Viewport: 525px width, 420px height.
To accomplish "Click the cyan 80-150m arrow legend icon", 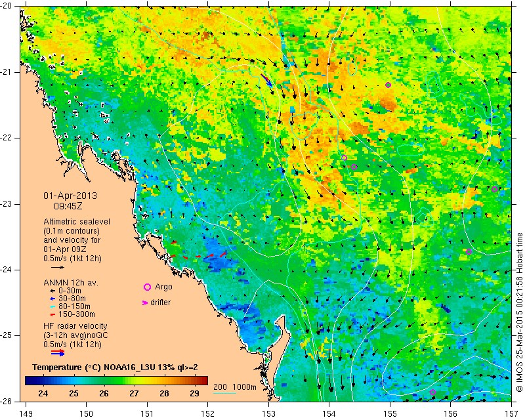I will 52,306.
